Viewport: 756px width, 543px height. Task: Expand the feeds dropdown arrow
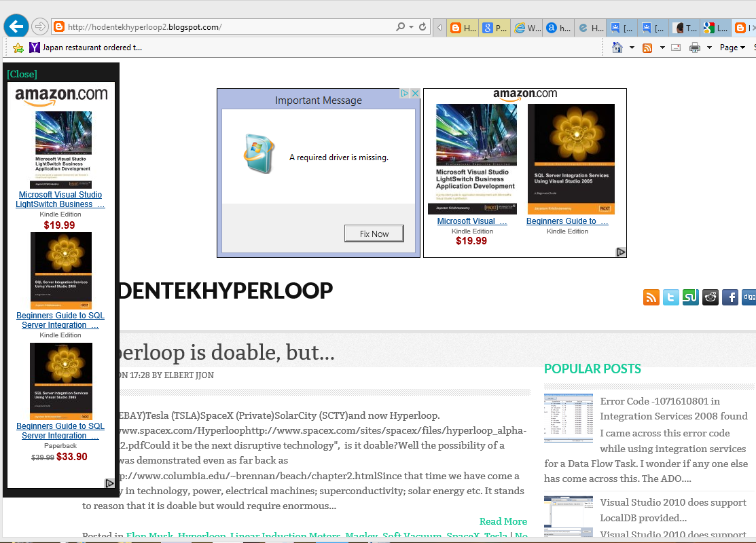(x=662, y=48)
